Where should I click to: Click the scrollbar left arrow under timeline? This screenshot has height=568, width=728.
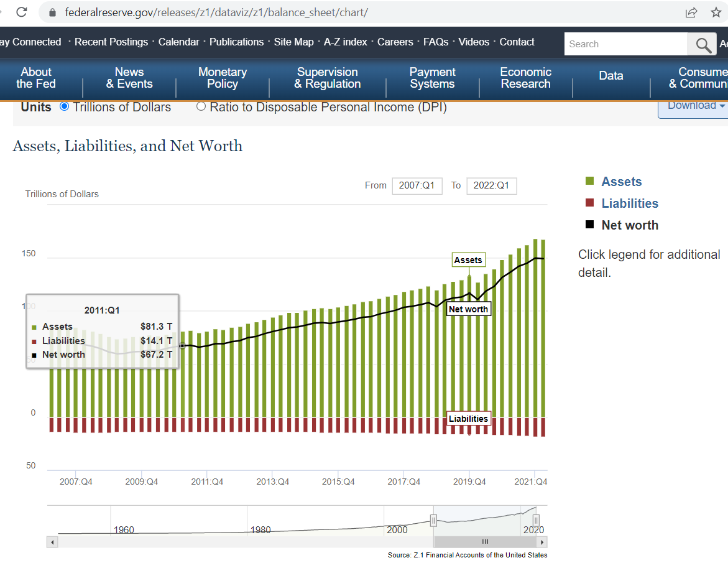[x=53, y=542]
